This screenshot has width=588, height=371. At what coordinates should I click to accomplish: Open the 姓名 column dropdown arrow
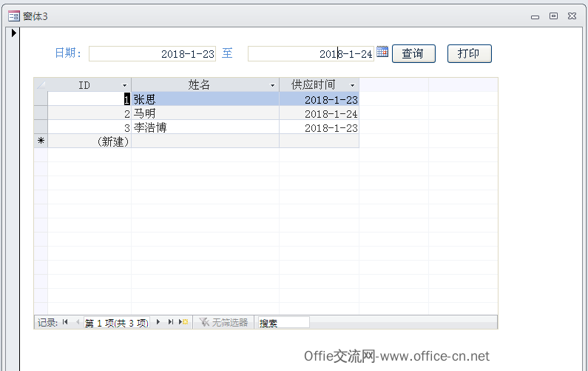pos(273,86)
